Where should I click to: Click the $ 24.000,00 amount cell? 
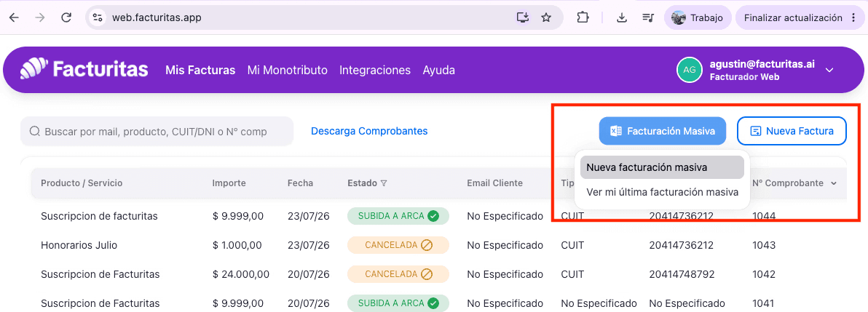tap(241, 274)
